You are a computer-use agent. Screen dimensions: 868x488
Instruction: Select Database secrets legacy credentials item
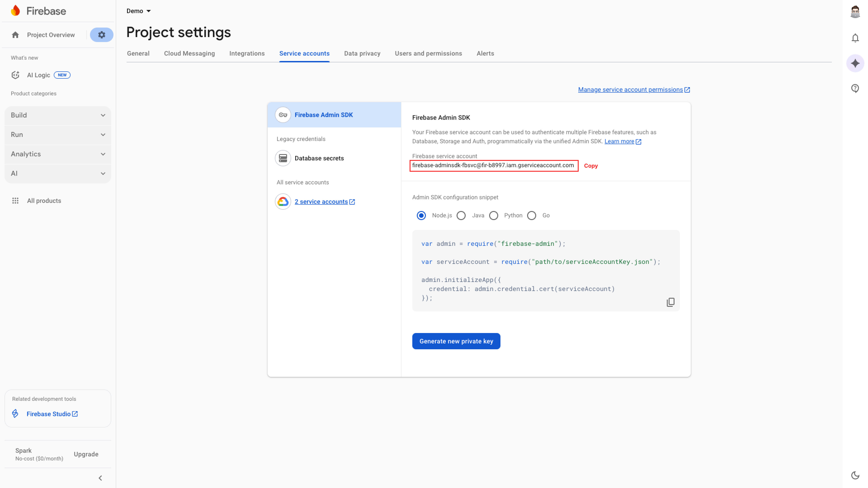point(319,158)
